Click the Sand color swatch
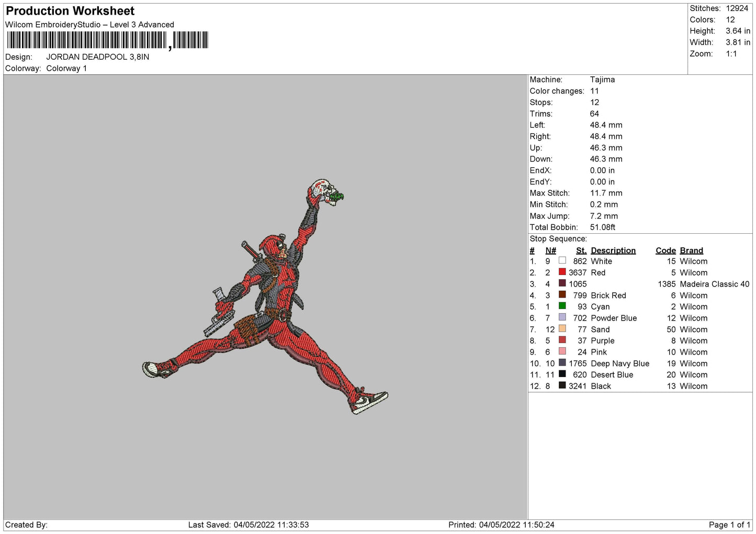 click(x=562, y=328)
